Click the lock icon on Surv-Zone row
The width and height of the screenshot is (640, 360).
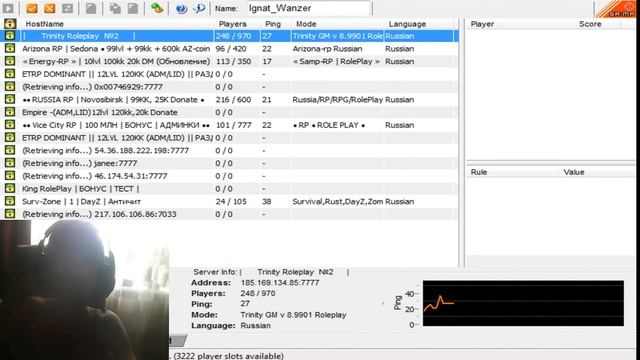point(10,201)
